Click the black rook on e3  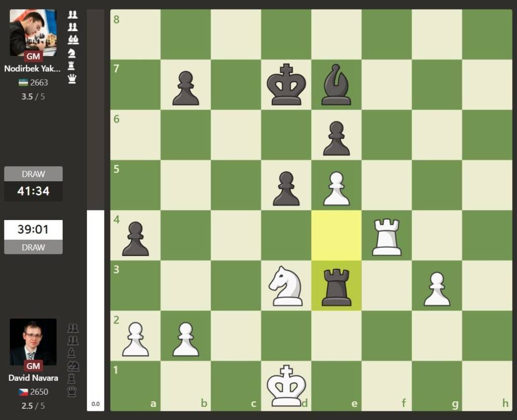(x=336, y=286)
